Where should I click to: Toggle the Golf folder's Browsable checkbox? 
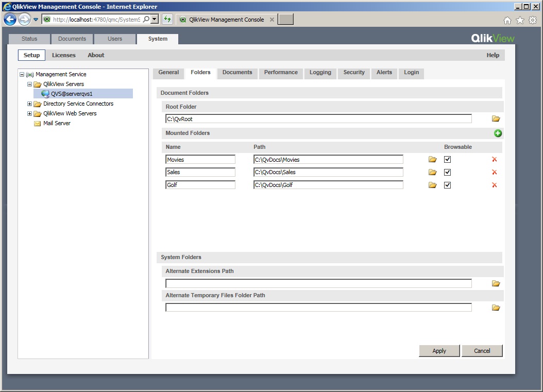point(447,184)
